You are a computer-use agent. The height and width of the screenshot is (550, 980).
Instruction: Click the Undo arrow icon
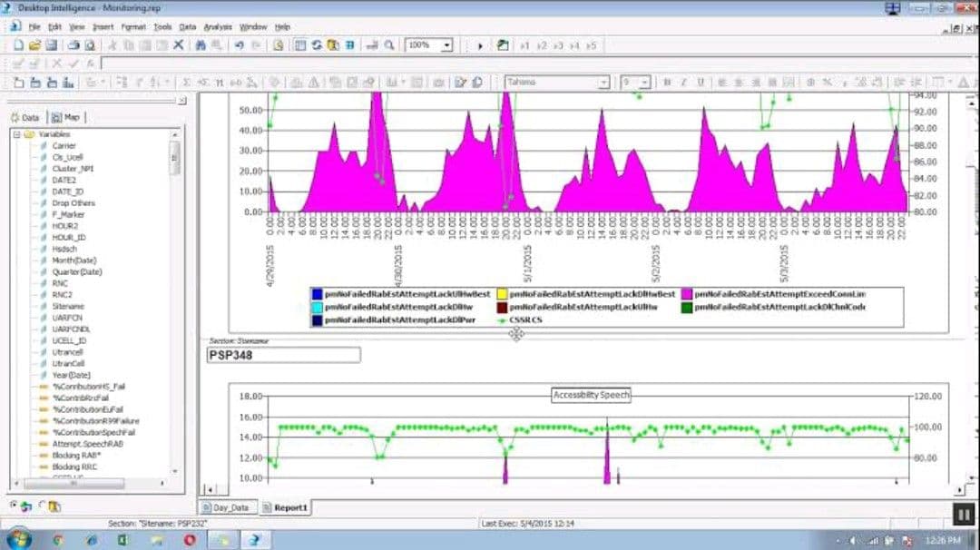239,44
